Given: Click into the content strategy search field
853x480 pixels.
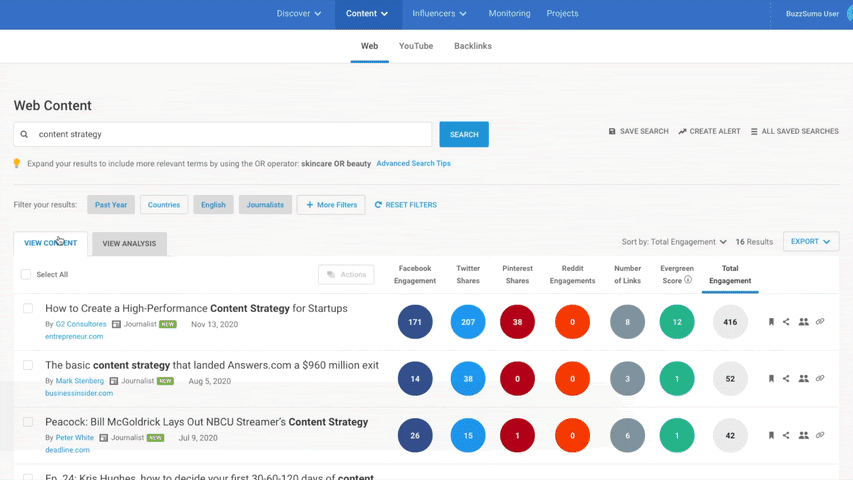Looking at the screenshot, I should click(x=230, y=134).
